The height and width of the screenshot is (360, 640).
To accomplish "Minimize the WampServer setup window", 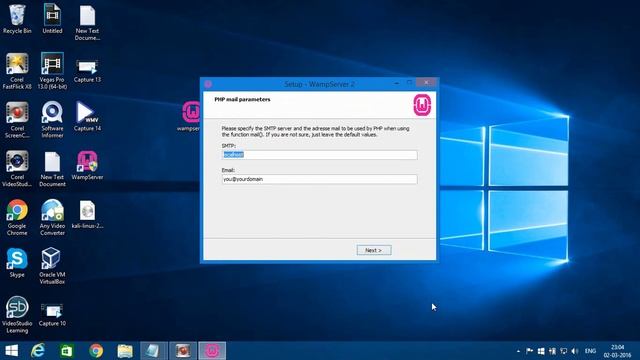I will coord(397,83).
